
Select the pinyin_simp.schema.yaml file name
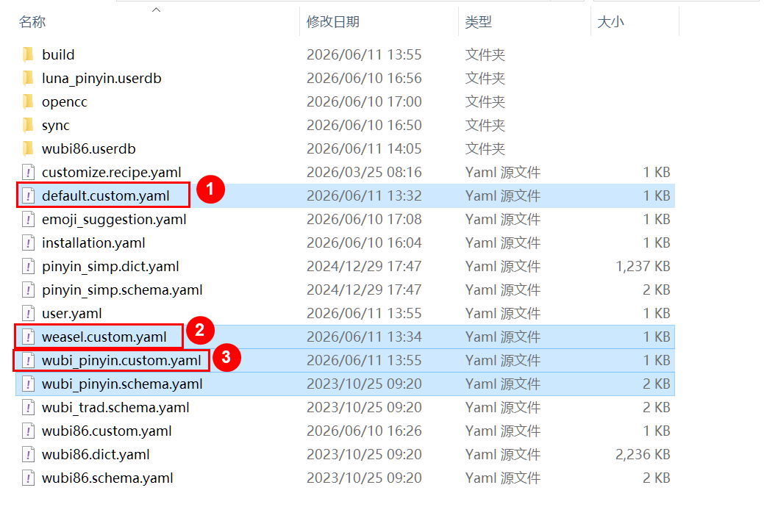[122, 290]
